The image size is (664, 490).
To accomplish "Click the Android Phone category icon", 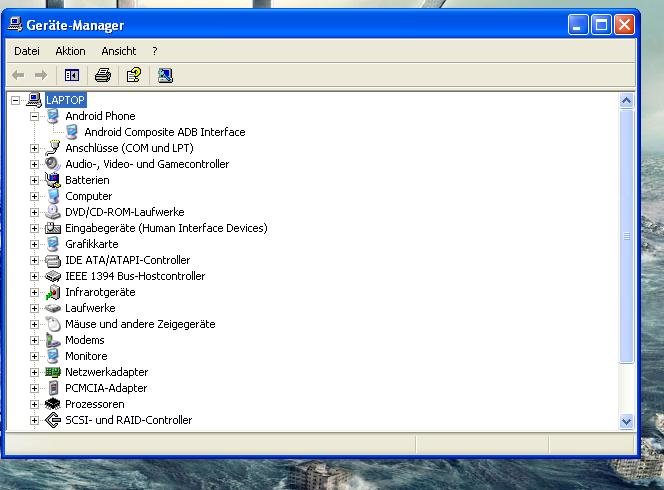I will pos(53,116).
